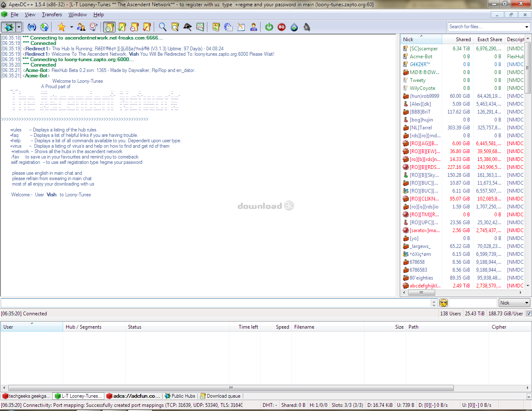This screenshot has height=411, width=532.
Task: Open the Notepad toolbar icon
Action: pos(241,27)
